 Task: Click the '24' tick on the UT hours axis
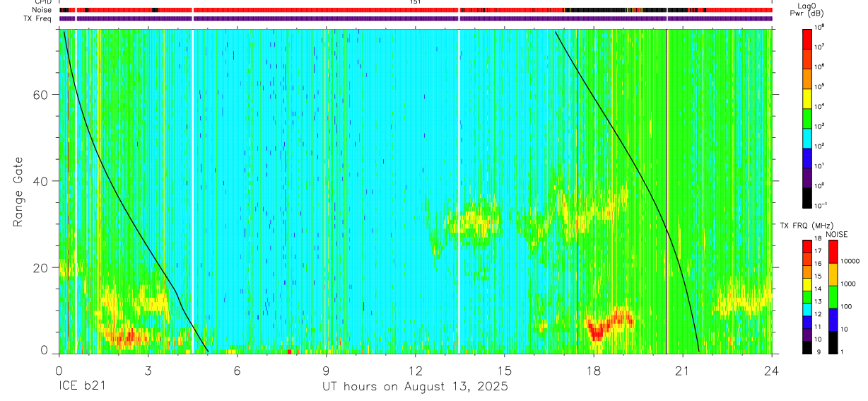[x=772, y=370]
